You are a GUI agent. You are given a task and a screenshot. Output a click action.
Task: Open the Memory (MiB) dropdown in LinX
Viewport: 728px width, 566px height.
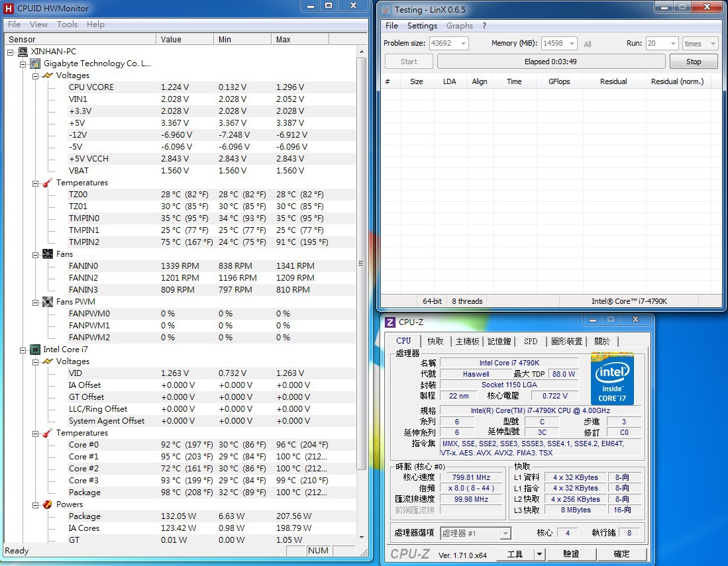(x=572, y=44)
